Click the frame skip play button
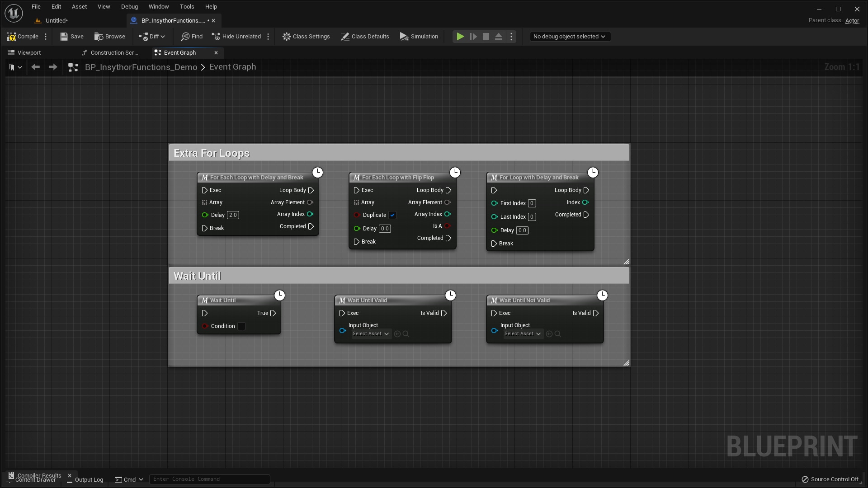Screen dimensions: 868x488 (473, 37)
